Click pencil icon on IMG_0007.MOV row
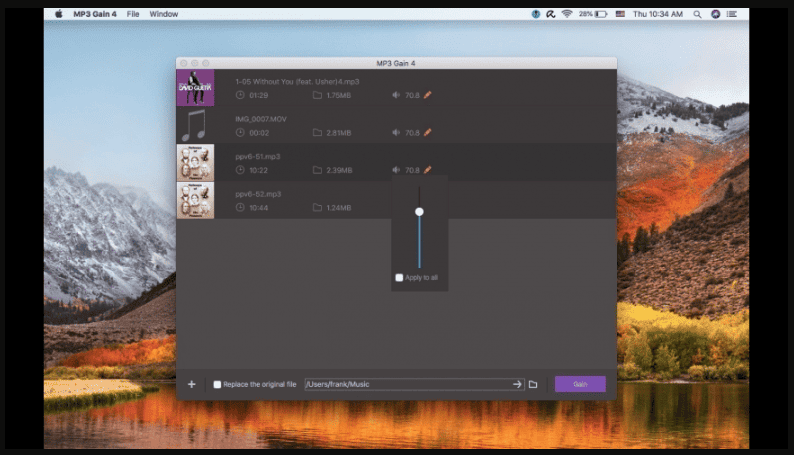The width and height of the screenshot is (794, 455). [427, 132]
